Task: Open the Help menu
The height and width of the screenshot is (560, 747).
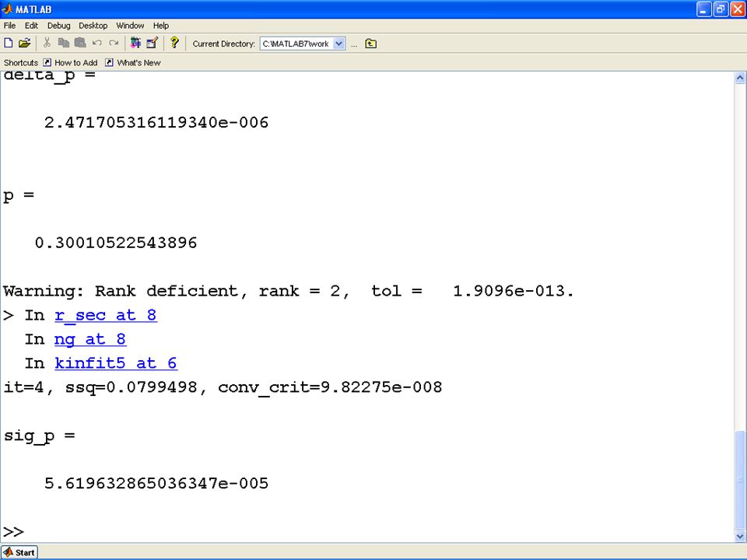Action: tap(160, 26)
